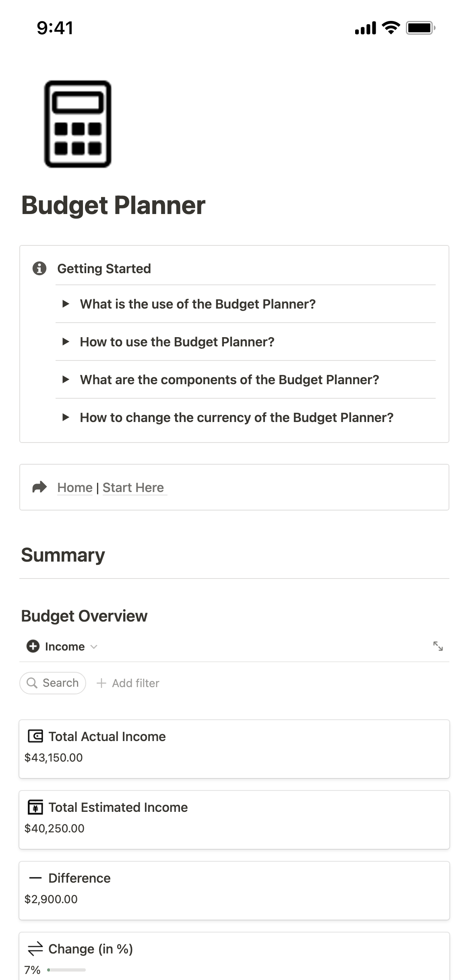Screen dimensions: 453x980
Task: Click the Search field in Budget Overview
Action: [53, 683]
